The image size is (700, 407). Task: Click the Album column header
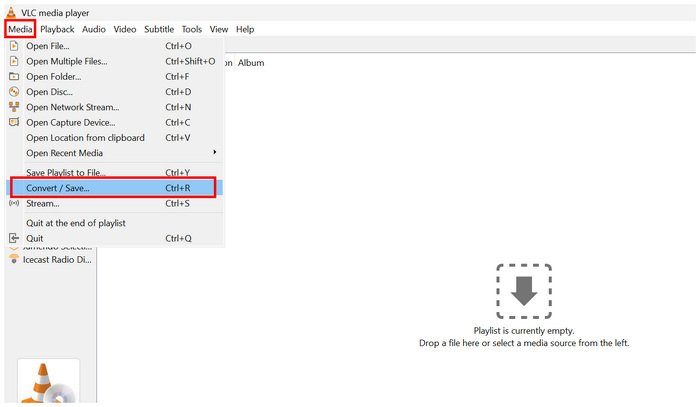(x=251, y=63)
